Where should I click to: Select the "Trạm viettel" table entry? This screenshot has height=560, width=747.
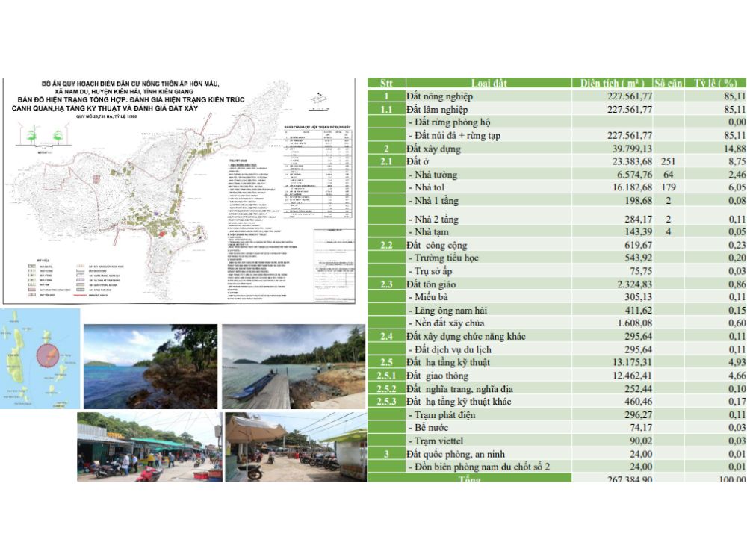pos(443,441)
